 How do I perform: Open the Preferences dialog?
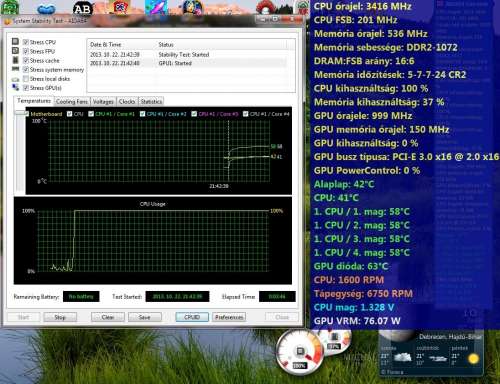(x=229, y=317)
